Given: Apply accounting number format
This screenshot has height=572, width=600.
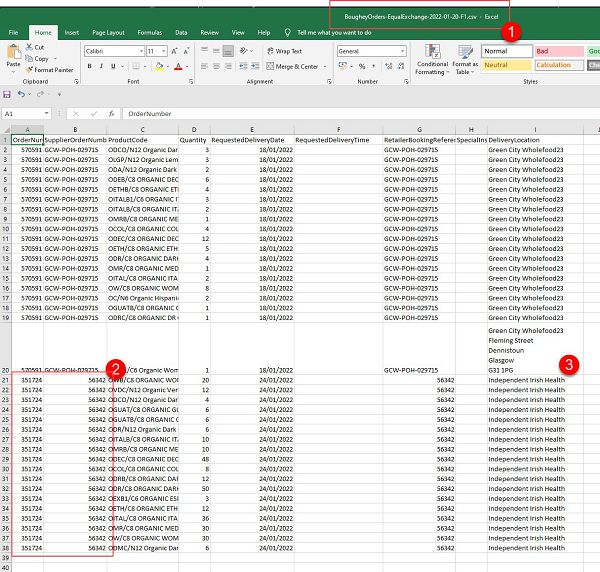Looking at the screenshot, I should [343, 66].
